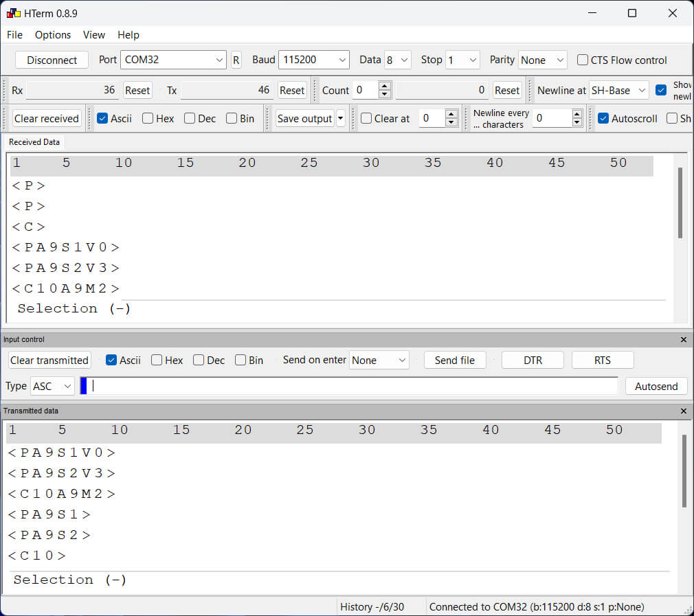Image resolution: width=694 pixels, height=616 pixels.
Task: Increase the Count spinner value
Action: [x=385, y=87]
